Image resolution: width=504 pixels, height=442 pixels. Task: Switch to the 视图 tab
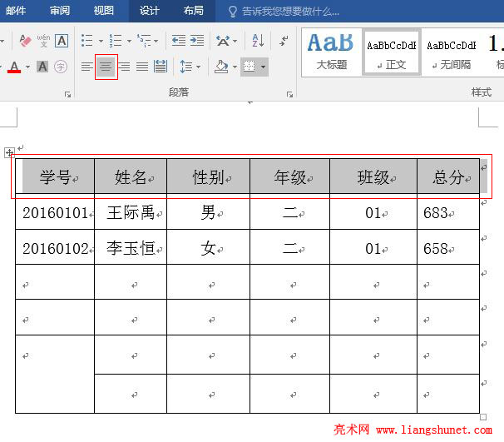104,11
